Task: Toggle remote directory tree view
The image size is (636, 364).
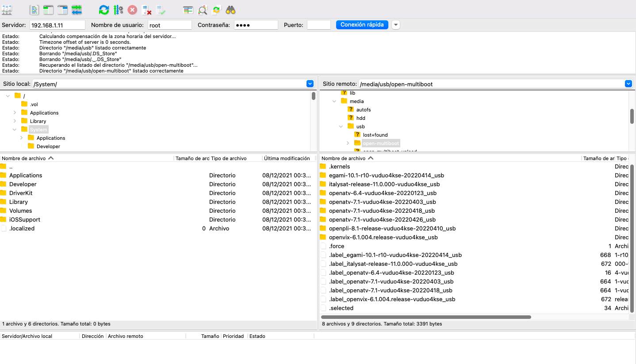Action: point(62,10)
